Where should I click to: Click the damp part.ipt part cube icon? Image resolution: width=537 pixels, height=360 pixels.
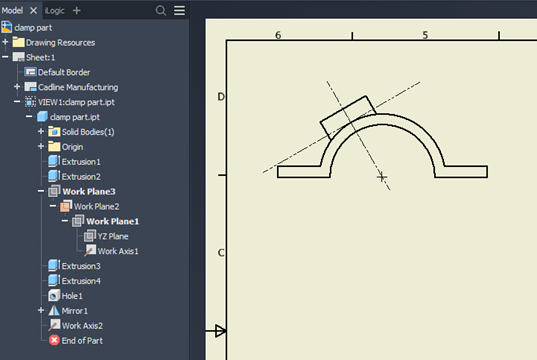(42, 116)
